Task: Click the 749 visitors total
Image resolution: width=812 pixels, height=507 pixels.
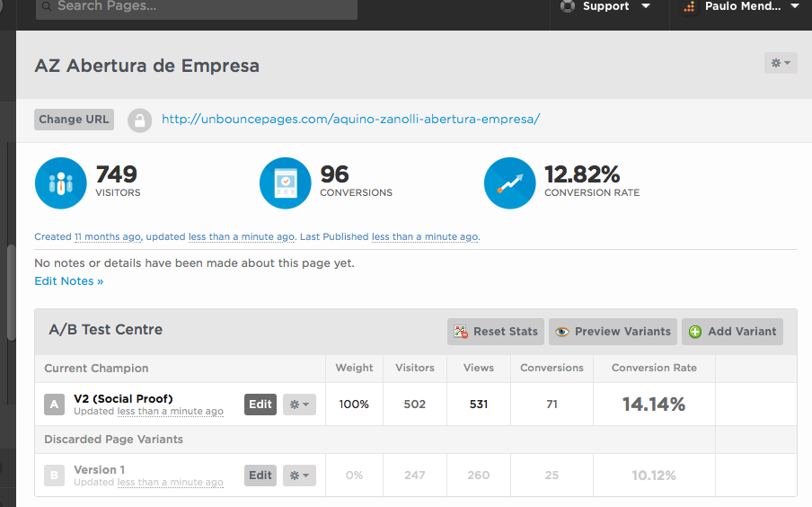Action: click(117, 174)
